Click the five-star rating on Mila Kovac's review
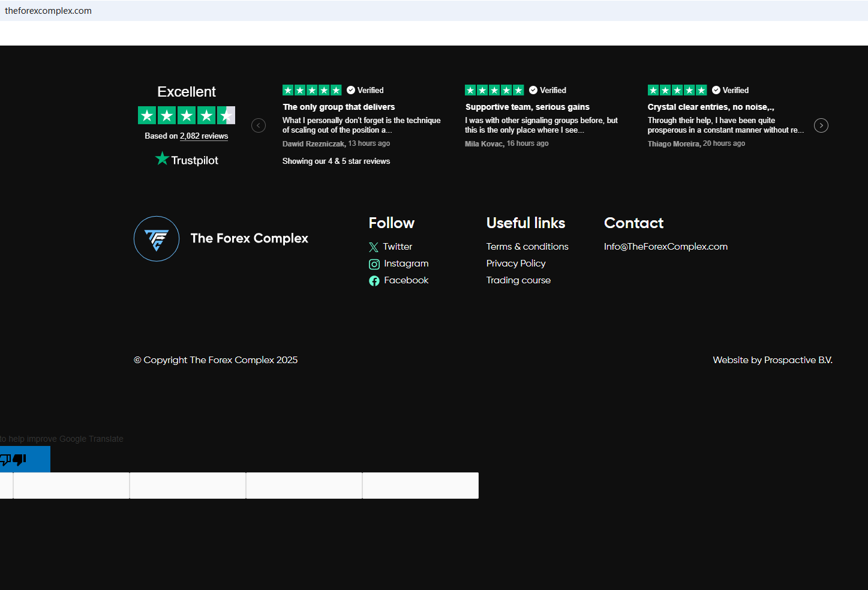Image resolution: width=868 pixels, height=590 pixels. click(494, 90)
